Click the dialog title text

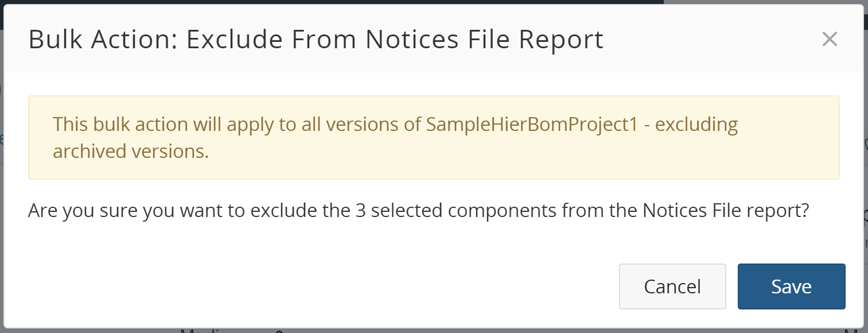click(316, 39)
